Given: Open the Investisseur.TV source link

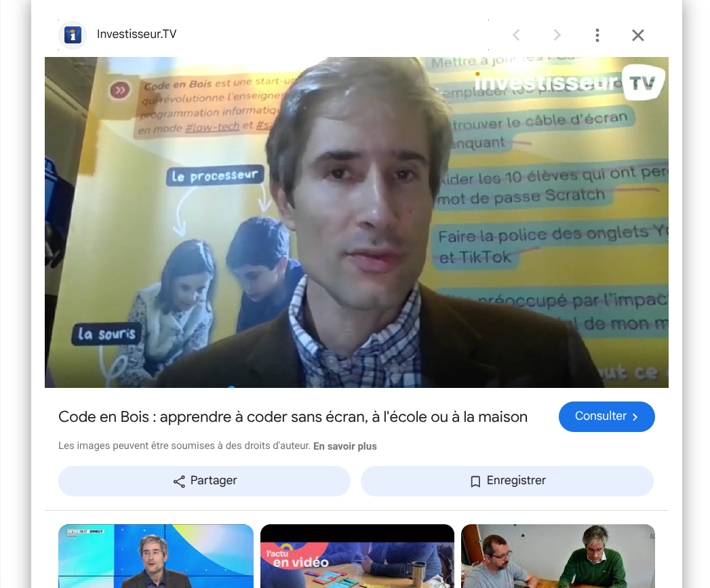Looking at the screenshot, I should click(137, 35).
